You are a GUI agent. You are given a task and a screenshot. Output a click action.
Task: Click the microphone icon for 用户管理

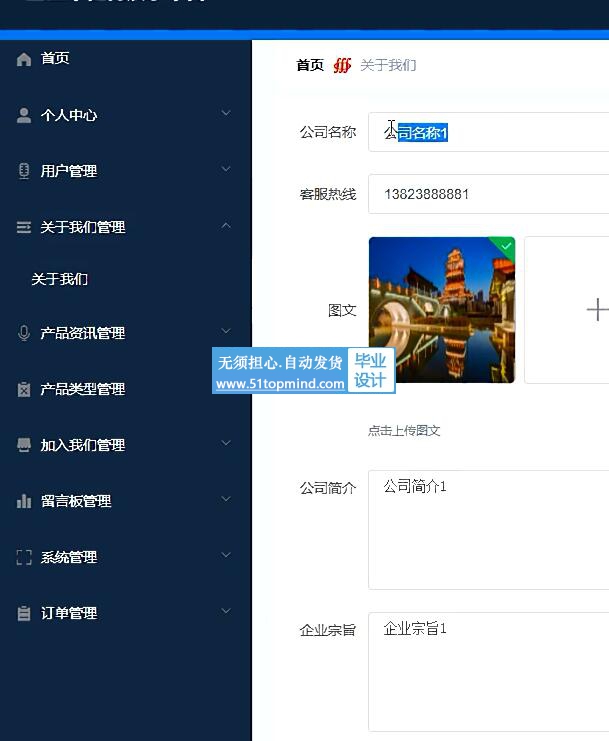(x=24, y=171)
